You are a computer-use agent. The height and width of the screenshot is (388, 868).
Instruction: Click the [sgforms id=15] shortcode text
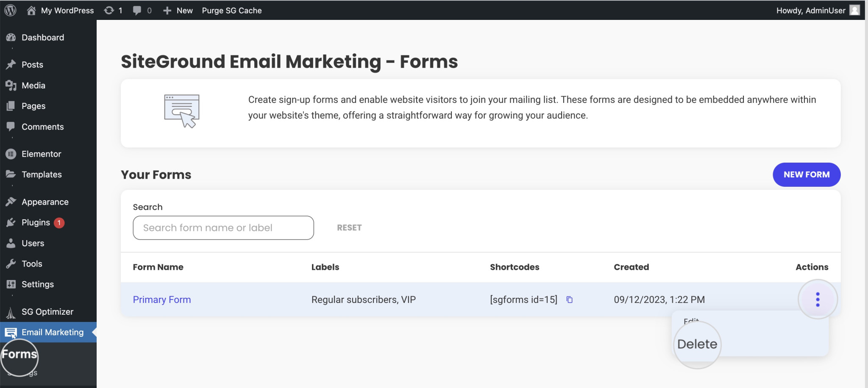click(524, 300)
